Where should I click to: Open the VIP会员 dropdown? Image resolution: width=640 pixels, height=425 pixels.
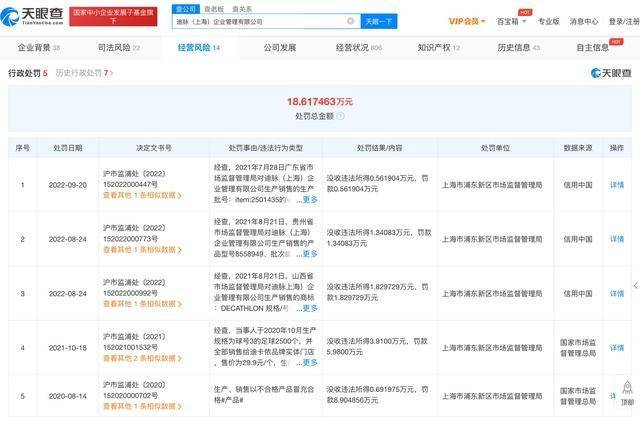coord(467,21)
